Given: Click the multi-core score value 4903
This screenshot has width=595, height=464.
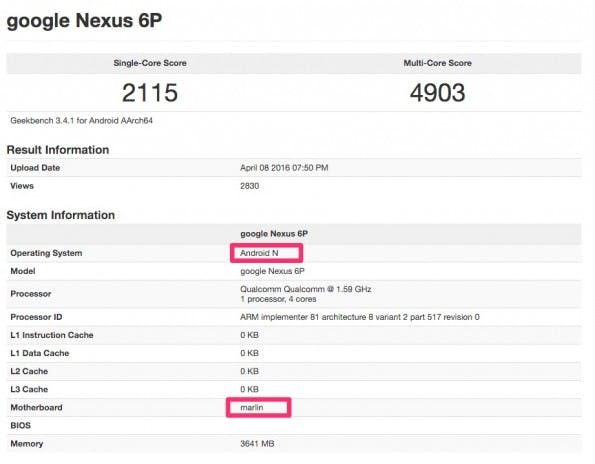Looking at the screenshot, I should click(438, 93).
